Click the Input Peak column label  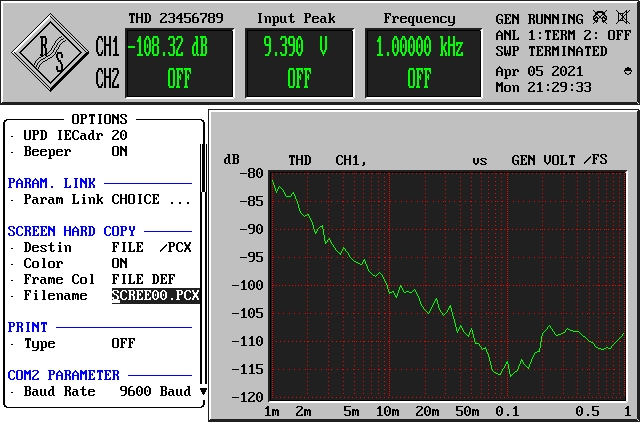tap(296, 19)
